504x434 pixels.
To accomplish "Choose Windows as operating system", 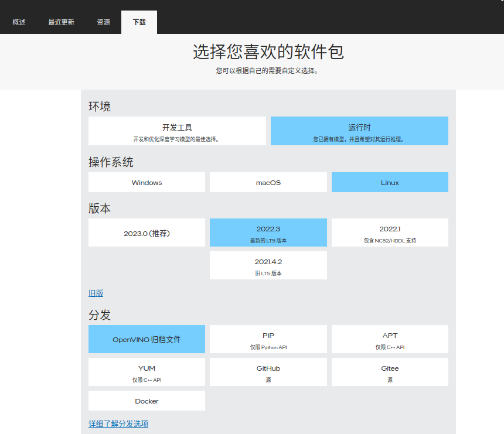I will point(147,182).
